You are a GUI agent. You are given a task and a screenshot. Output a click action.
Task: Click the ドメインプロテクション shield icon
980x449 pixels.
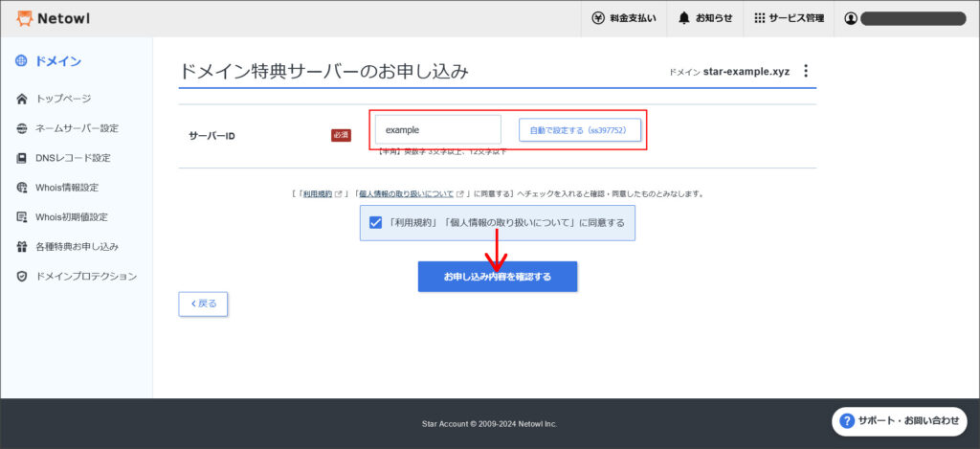click(22, 276)
